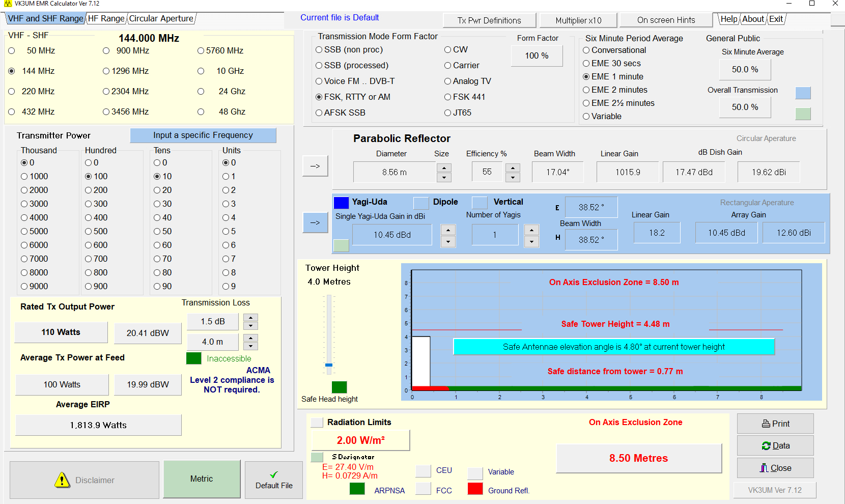Choose CW transmission mode
This screenshot has width=845, height=504.
tap(447, 49)
